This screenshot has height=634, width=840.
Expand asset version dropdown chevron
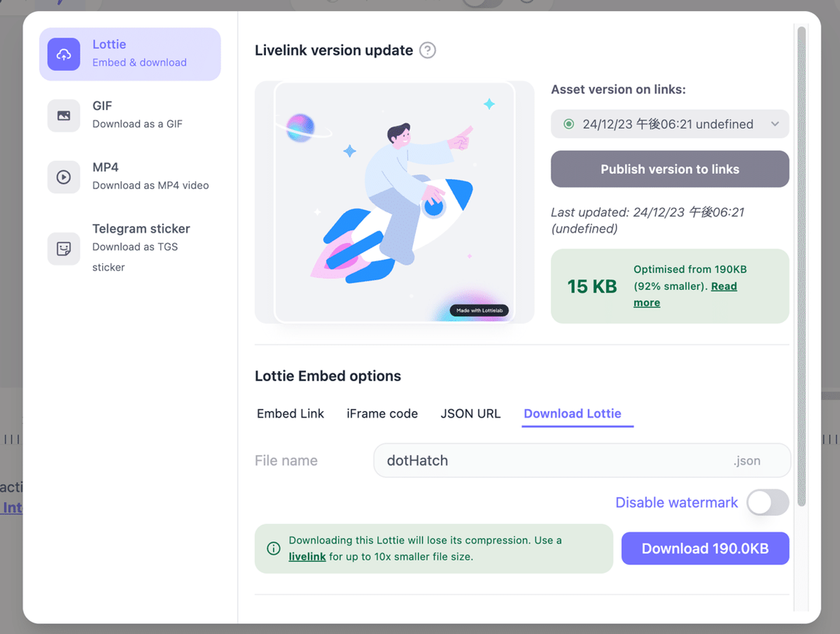[775, 124]
